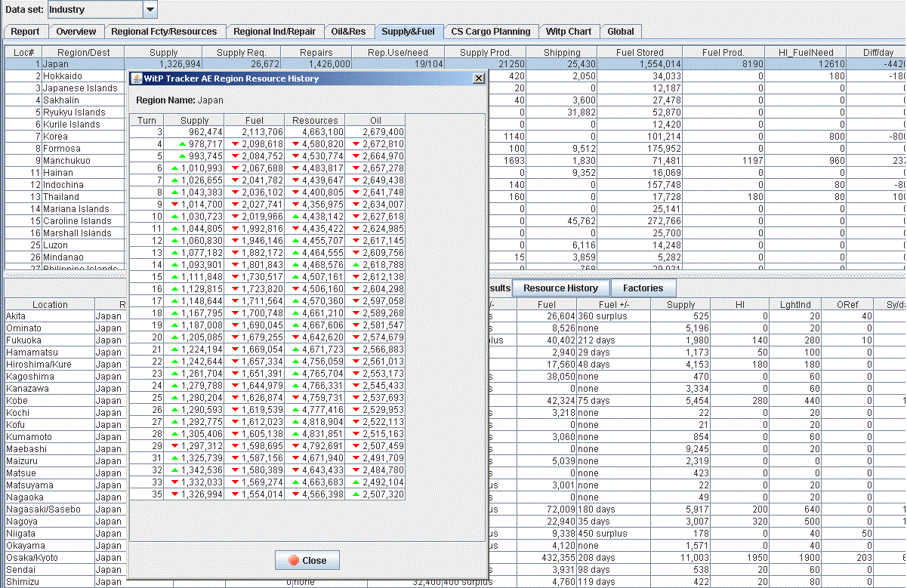
Task: Switch to the Report tab
Action: 25,32
